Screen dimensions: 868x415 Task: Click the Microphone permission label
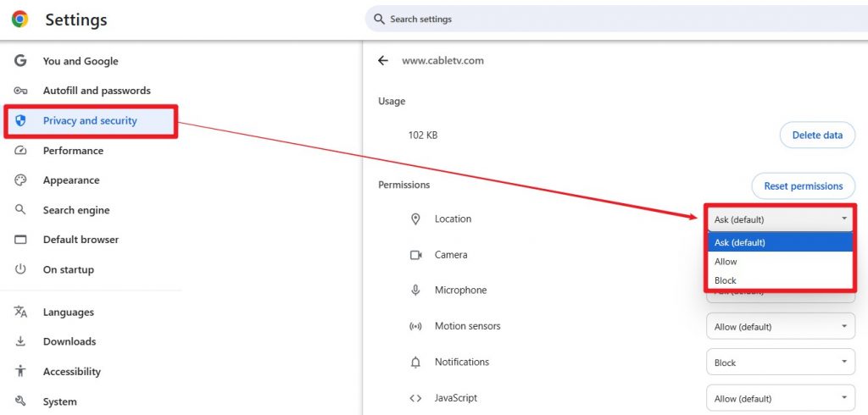[460, 290]
